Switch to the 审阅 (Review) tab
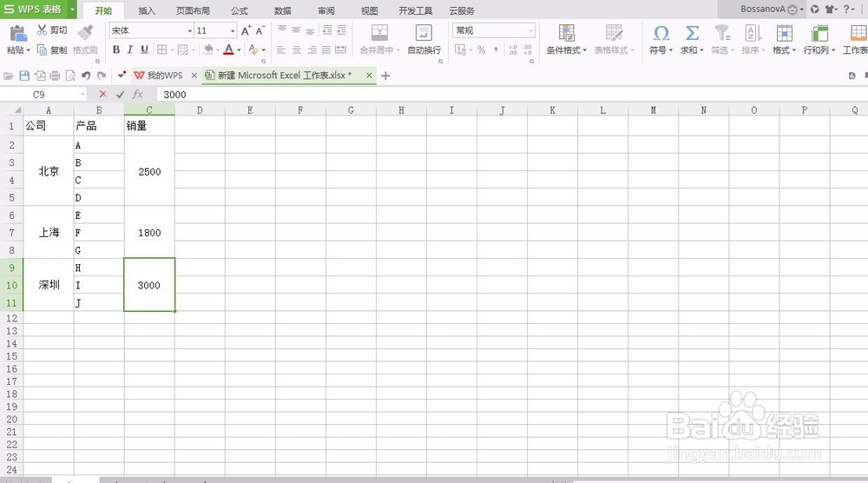The height and width of the screenshot is (483, 868). (326, 10)
